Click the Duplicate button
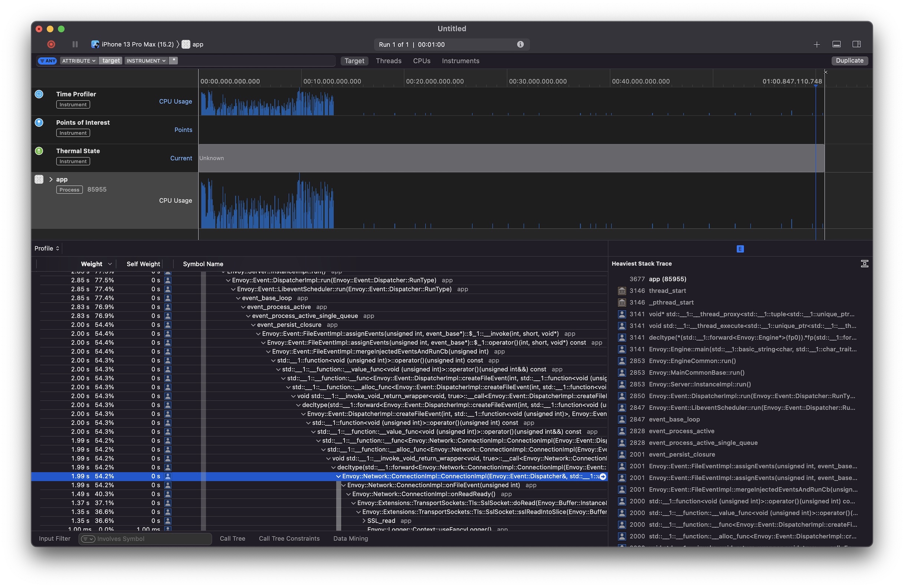The image size is (904, 588). (x=849, y=61)
